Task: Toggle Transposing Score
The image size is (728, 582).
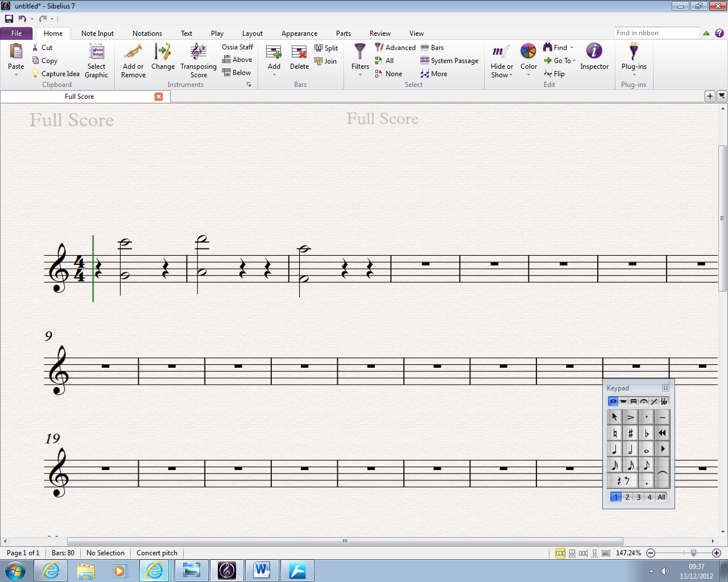Action: (198, 61)
